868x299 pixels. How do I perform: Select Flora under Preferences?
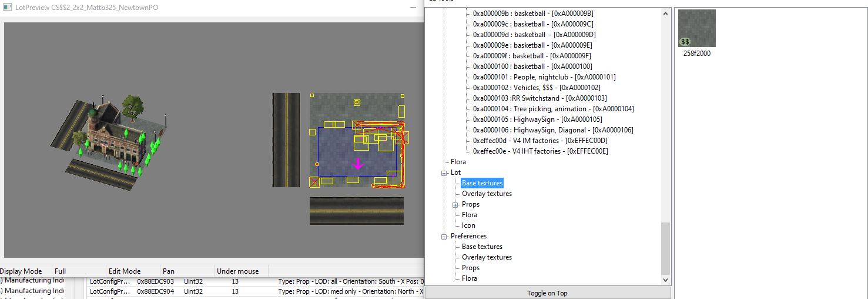pos(470,278)
